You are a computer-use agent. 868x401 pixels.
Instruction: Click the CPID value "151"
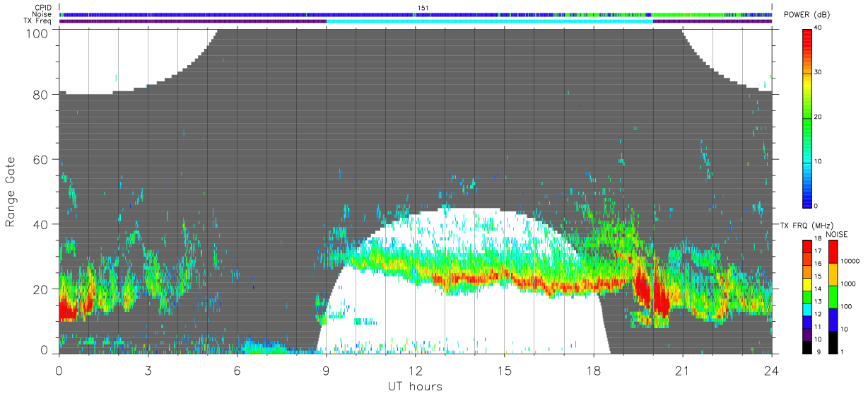(423, 8)
